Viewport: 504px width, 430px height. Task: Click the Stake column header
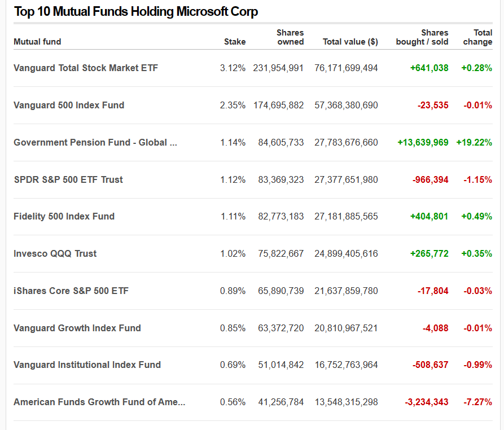click(235, 42)
